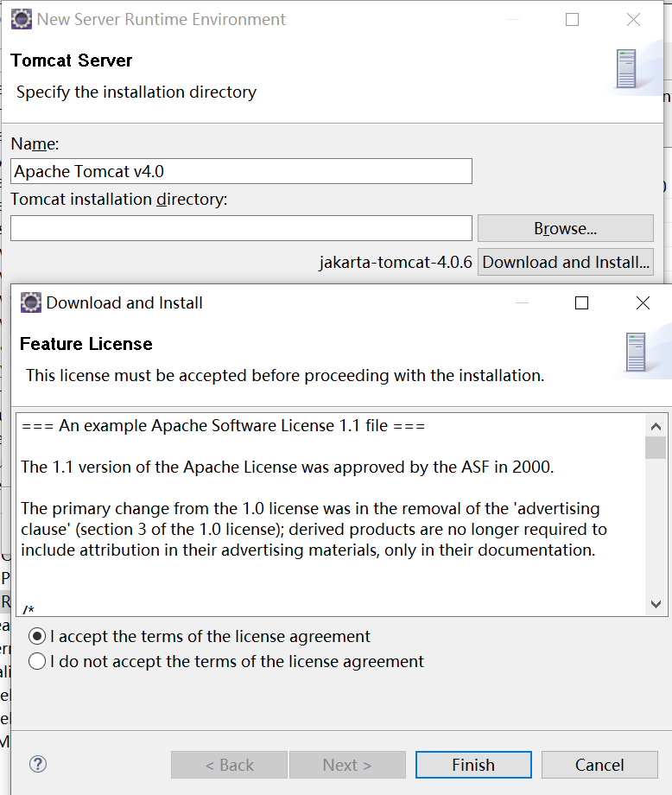Click Browse... for Tomcat directory

566,228
